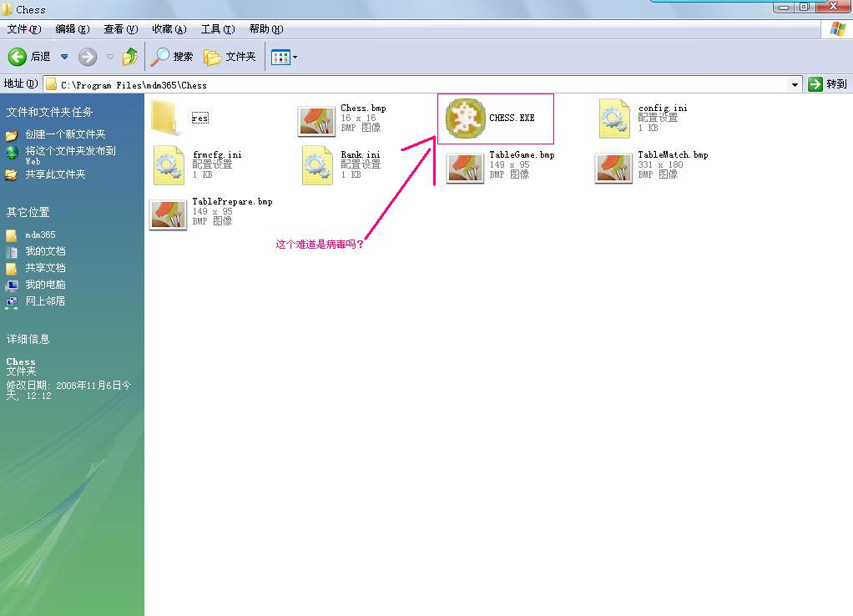Image resolution: width=853 pixels, height=616 pixels.
Task: Click the mdm365 folder icon in sidebar
Action: (x=12, y=235)
